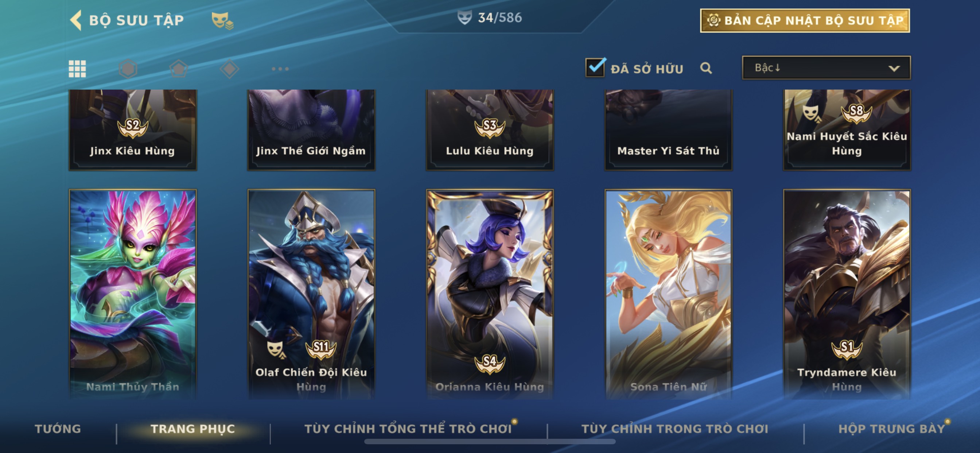Go back using the Bộ Sưu Tập arrow
This screenshot has height=453, width=980.
click(x=76, y=20)
